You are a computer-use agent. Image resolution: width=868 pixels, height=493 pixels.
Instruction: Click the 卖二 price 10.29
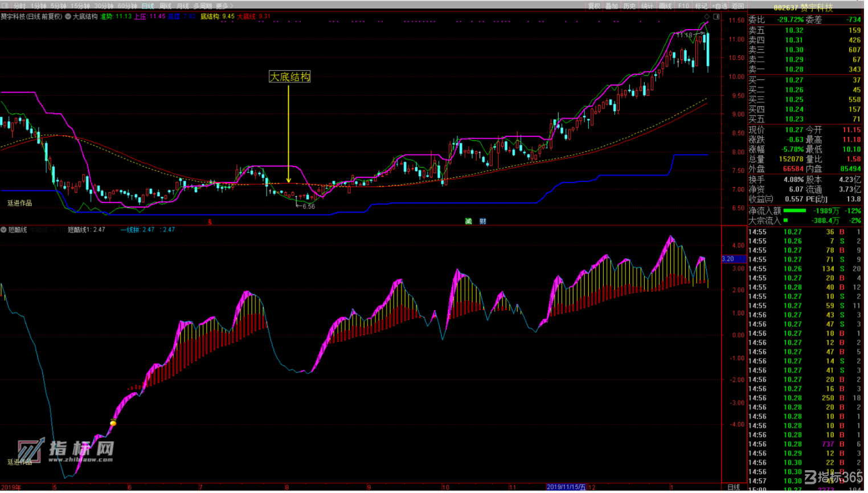point(794,59)
